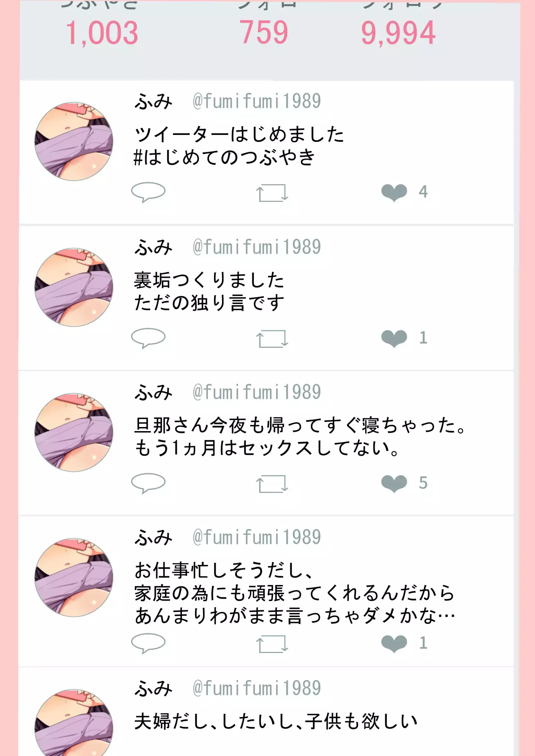Viewport: 535px width, 756px height.
Task: Like the post with 5 hearts
Action: pyautogui.click(x=394, y=483)
